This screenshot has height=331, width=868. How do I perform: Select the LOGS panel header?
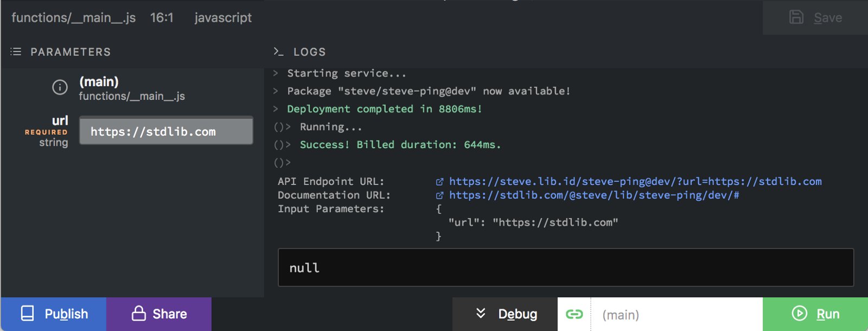[x=309, y=52]
